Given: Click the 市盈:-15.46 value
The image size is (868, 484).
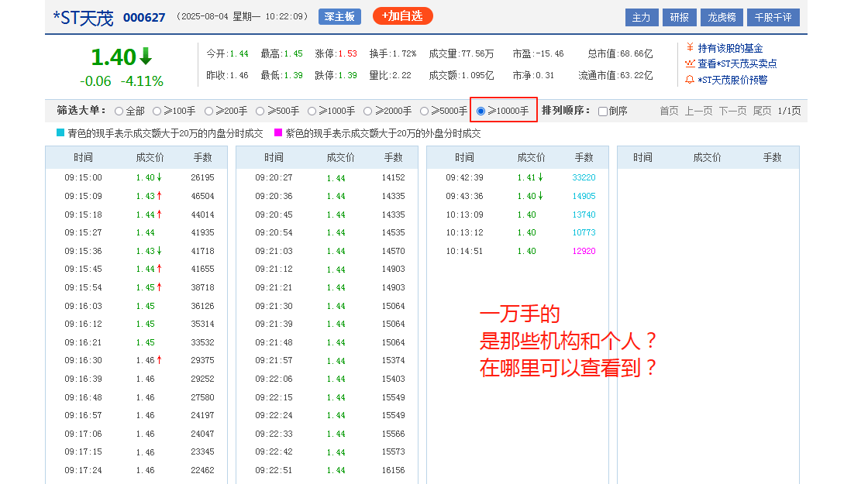Looking at the screenshot, I should tap(538, 53).
